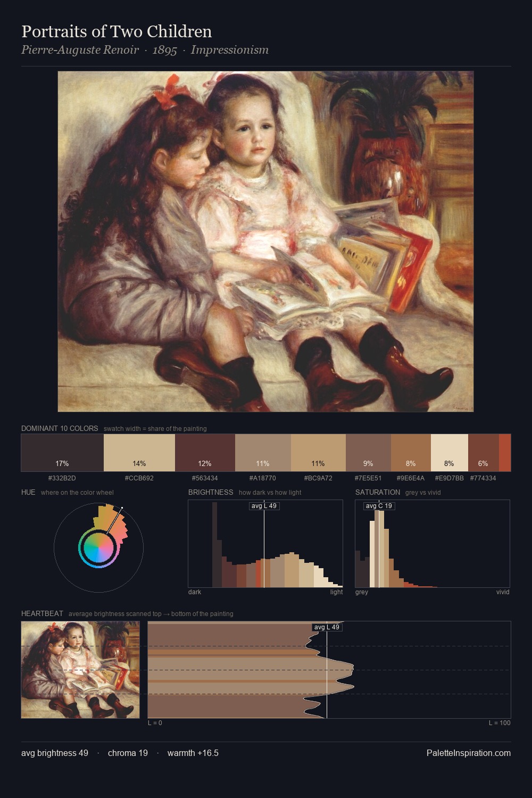The image size is (532, 798).
Task: Click the 'chroma 19' footer stat
Action: click(128, 753)
